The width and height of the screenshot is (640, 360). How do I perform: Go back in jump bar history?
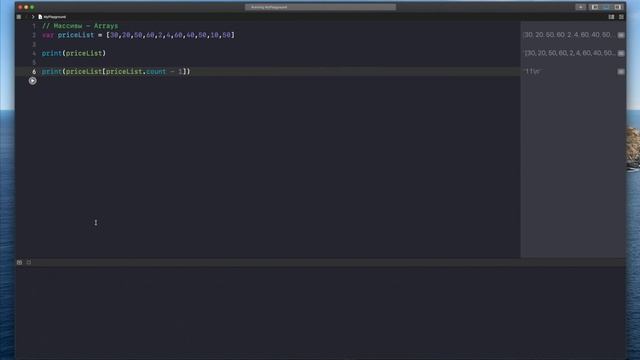coord(27,17)
